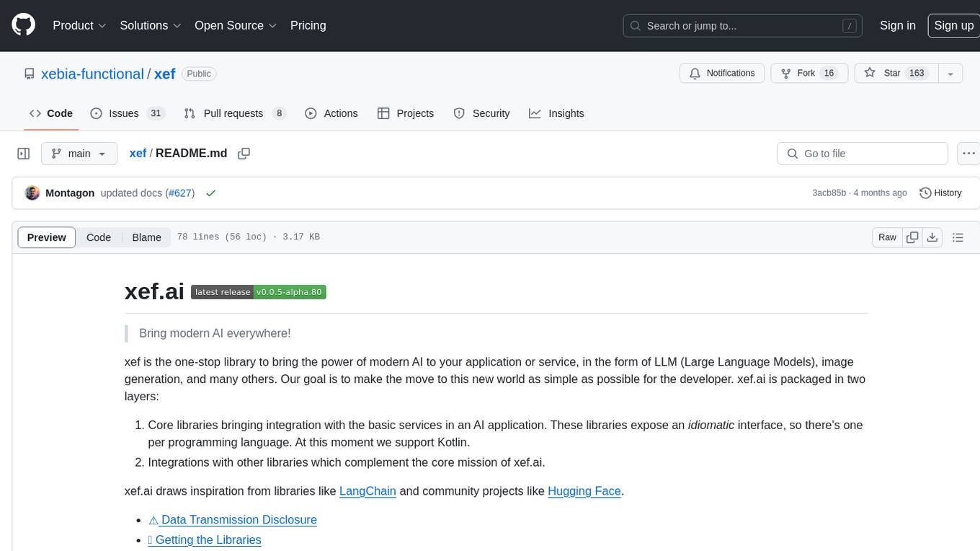Switch to the Actions tab
Viewport: 980px width, 551px height.
point(331,113)
